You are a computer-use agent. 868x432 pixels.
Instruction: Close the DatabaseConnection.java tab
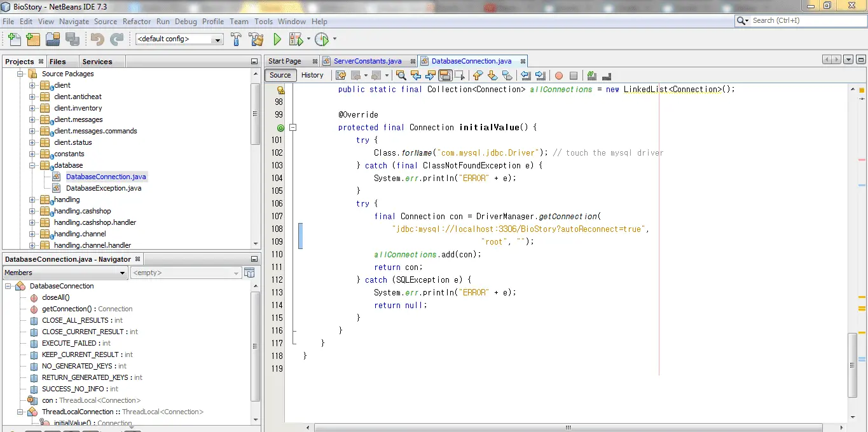523,62
